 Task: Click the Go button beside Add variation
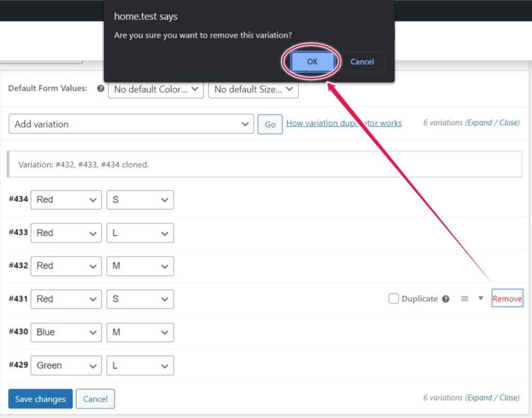tap(270, 124)
